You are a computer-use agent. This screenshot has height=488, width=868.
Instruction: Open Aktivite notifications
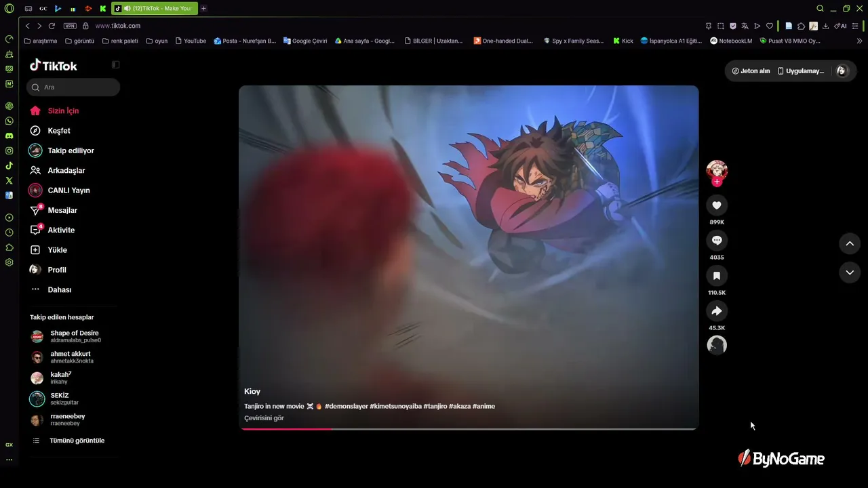pyautogui.click(x=52, y=230)
